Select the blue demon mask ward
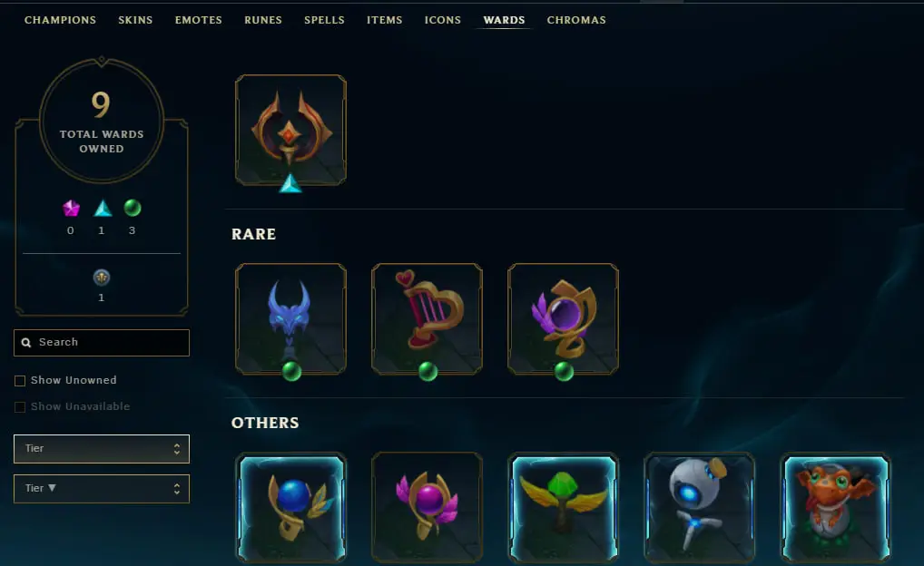This screenshot has width=924, height=566. coord(290,318)
